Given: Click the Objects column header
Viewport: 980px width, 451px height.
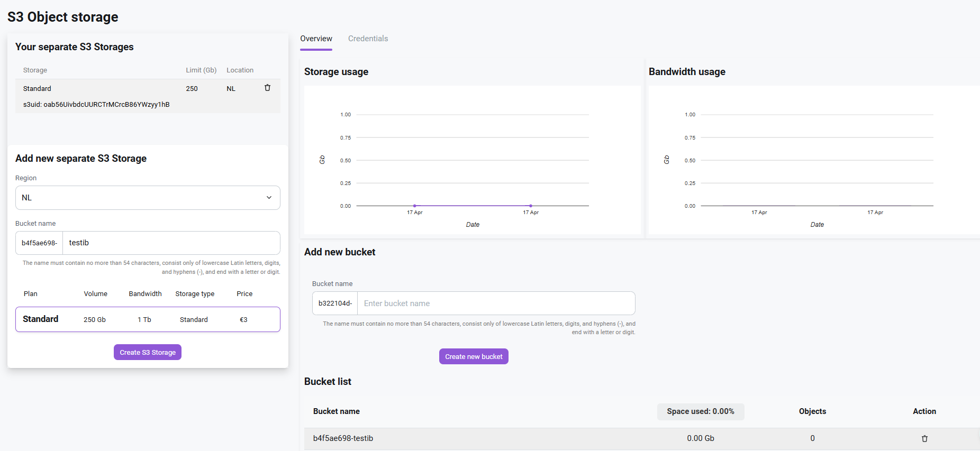Looking at the screenshot, I should point(812,411).
